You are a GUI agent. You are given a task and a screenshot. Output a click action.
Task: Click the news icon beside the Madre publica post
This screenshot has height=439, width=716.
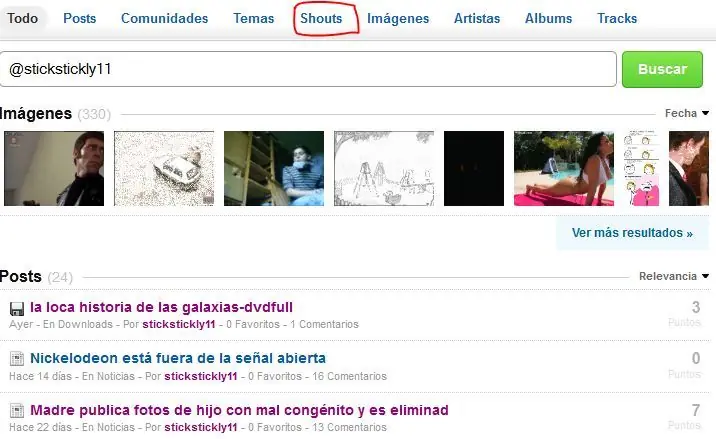(17, 411)
